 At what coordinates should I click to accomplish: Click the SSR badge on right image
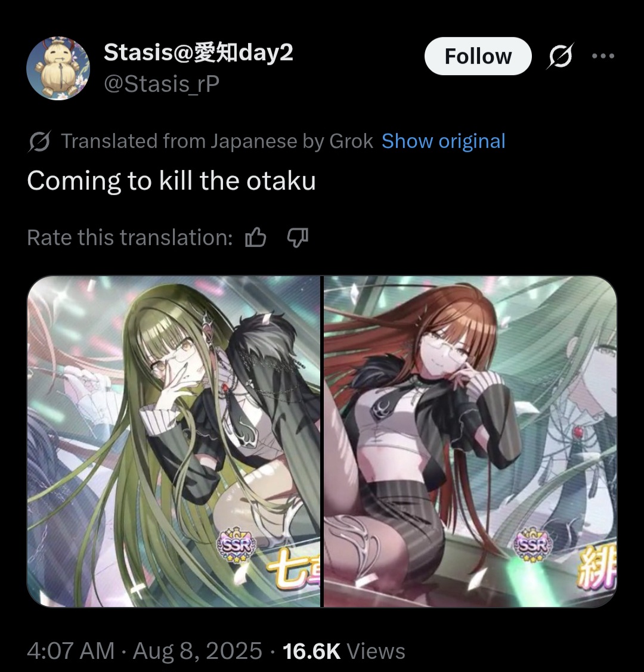click(533, 545)
